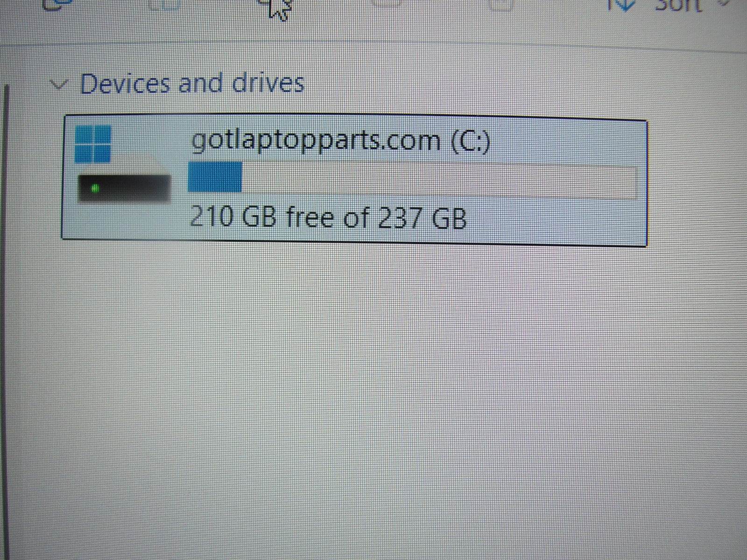Viewport: 747px width, 560px height.
Task: Click the blue filled portion of the storage bar
Action: pos(215,177)
